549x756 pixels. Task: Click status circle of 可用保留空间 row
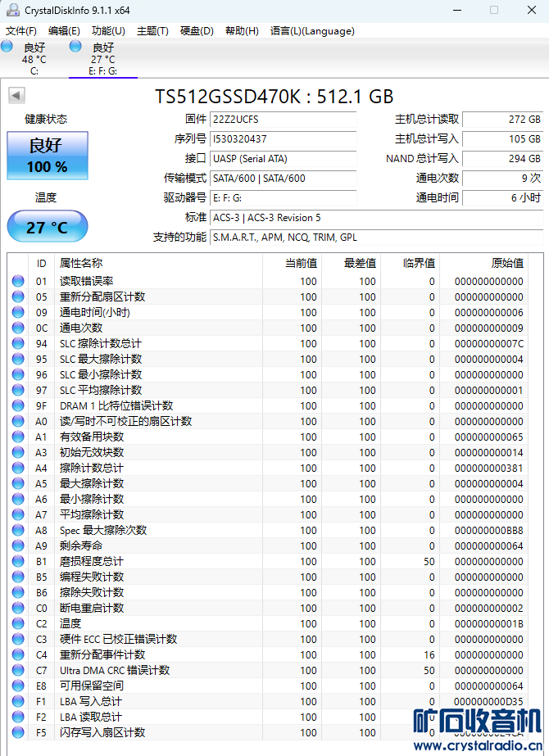pos(18,686)
